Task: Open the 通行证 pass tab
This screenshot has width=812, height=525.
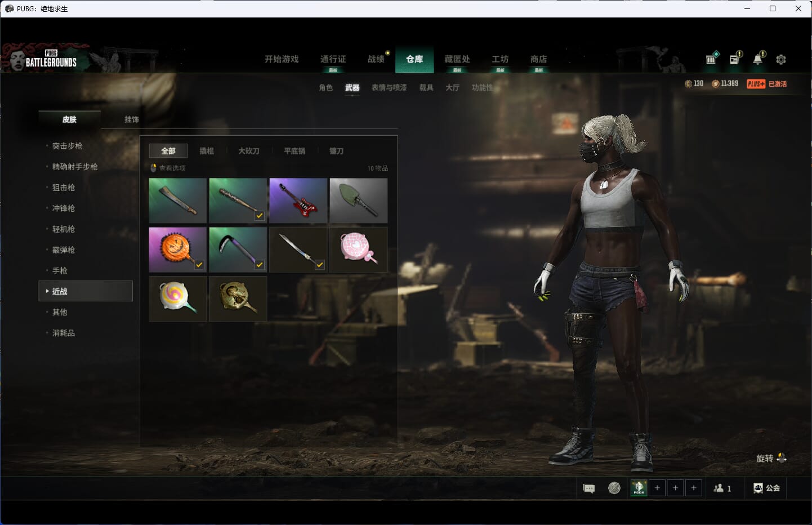Action: point(333,60)
